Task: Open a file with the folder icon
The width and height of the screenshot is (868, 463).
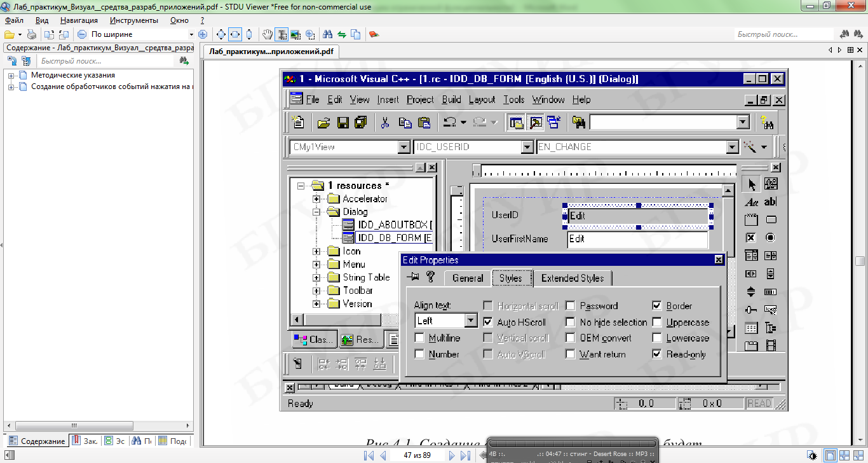Action: pos(10,34)
